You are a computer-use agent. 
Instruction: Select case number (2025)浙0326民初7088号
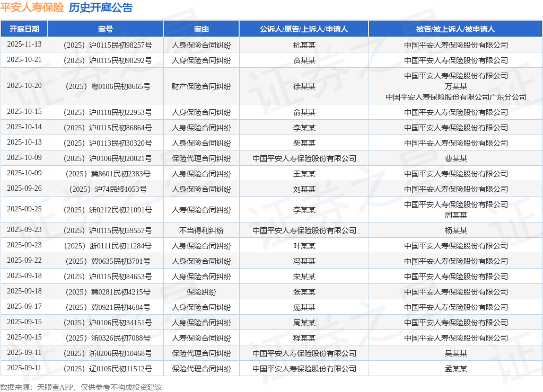(108, 338)
